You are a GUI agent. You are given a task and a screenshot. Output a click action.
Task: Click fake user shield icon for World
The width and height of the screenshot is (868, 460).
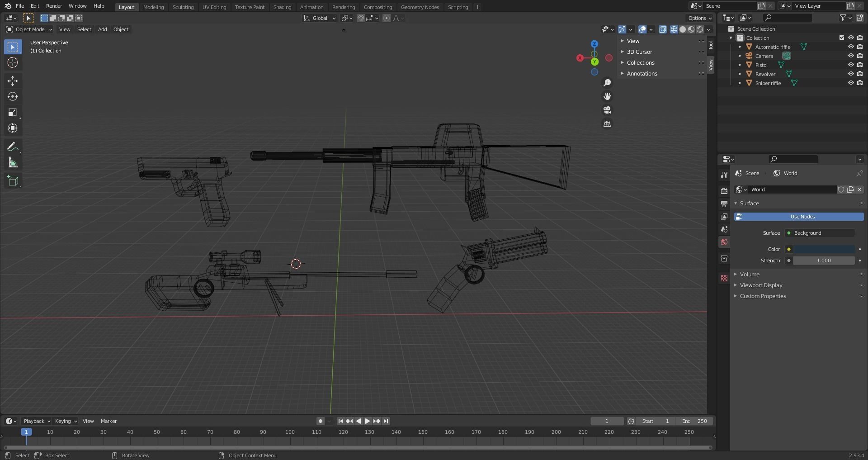pyautogui.click(x=841, y=190)
